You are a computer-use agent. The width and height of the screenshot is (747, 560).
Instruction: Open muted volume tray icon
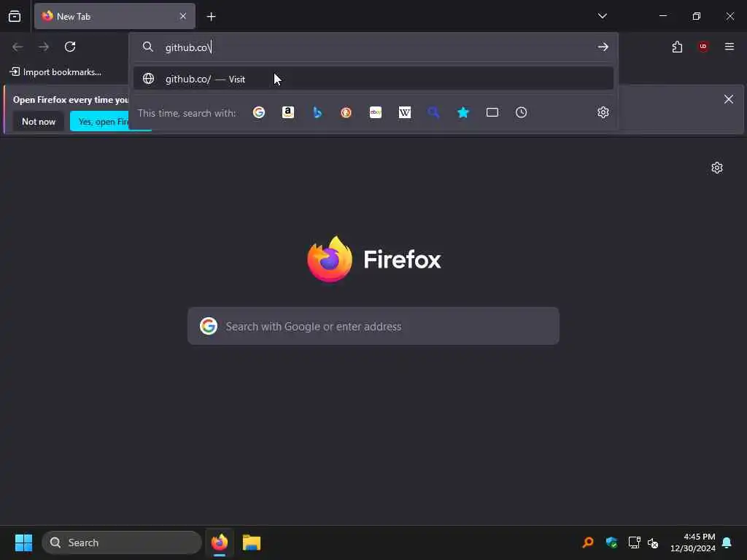pos(653,542)
